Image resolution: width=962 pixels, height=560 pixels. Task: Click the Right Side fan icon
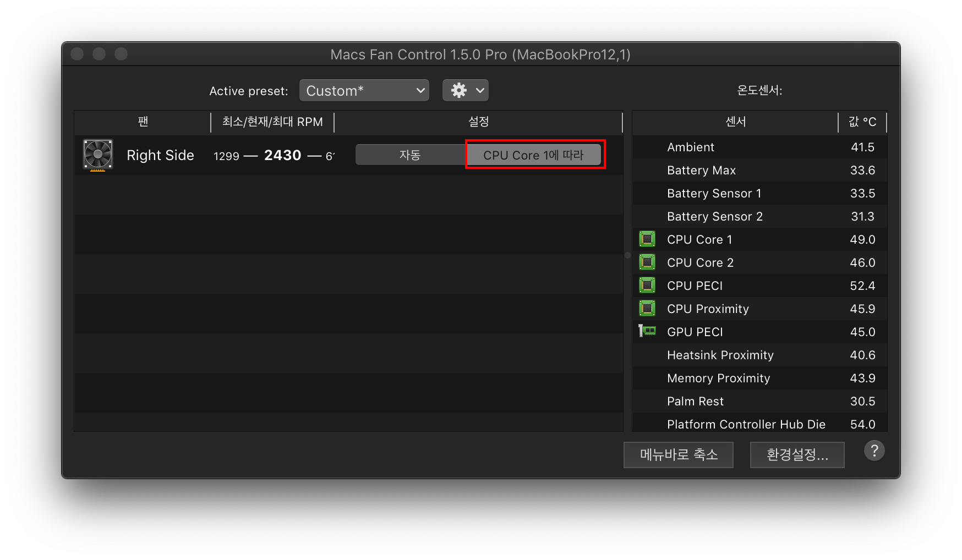tap(98, 155)
